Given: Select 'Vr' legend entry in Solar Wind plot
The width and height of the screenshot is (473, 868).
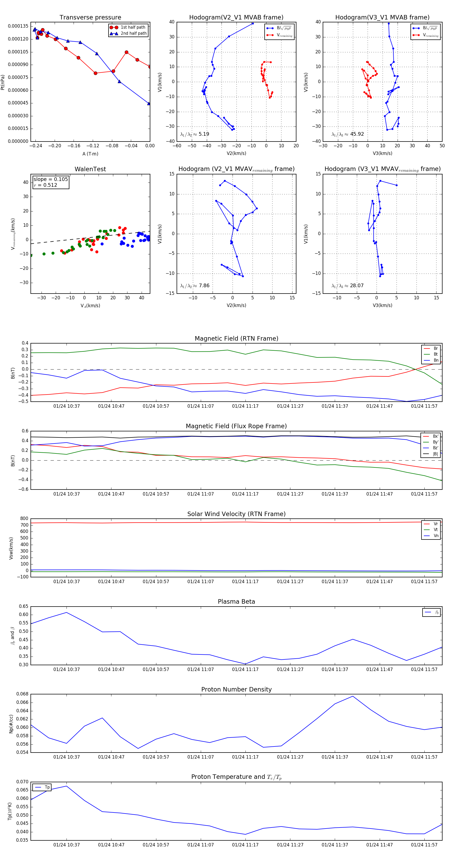Looking at the screenshot, I should [431, 524].
